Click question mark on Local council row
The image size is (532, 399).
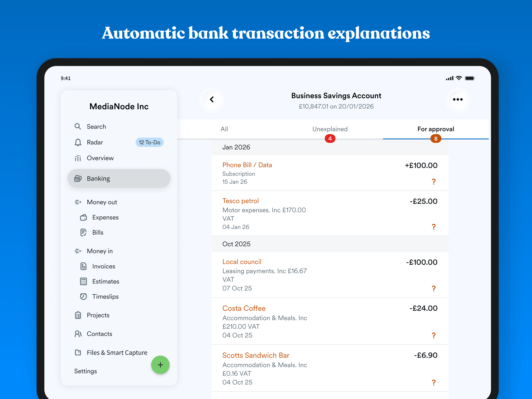[433, 289]
